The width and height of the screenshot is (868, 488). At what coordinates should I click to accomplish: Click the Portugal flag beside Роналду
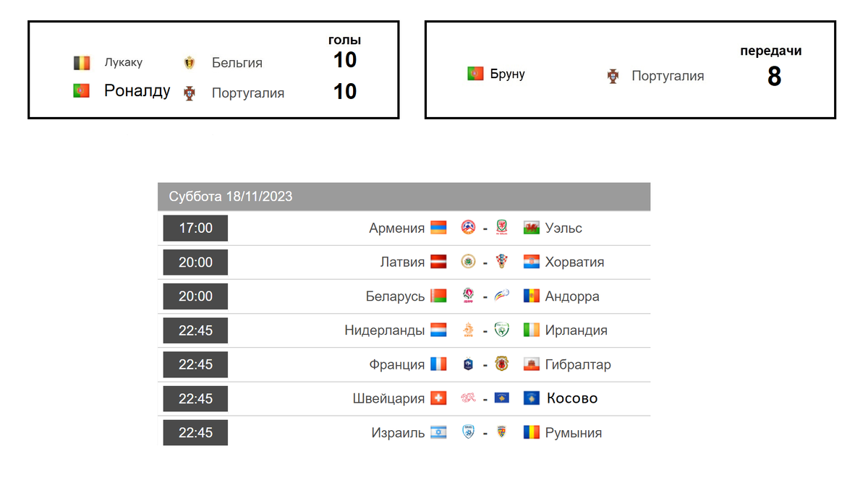[x=81, y=90]
